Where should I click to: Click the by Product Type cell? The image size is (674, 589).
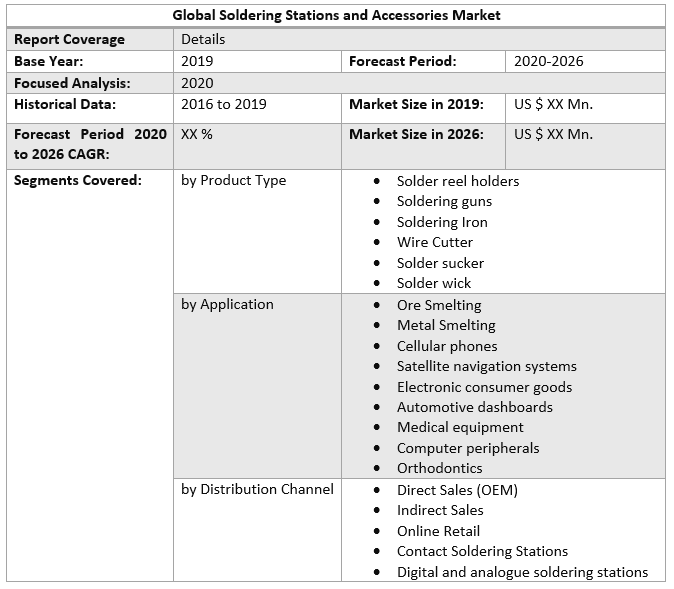point(233,180)
